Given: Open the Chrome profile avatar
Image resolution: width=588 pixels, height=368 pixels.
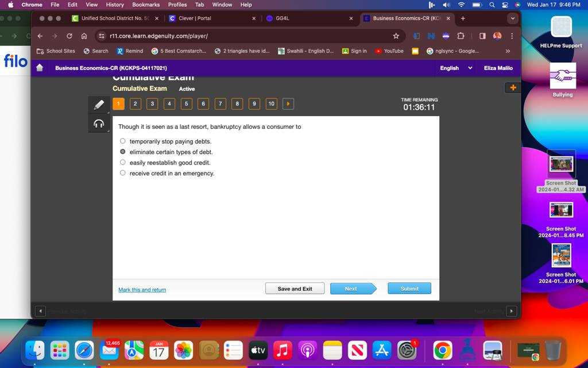Looking at the screenshot, I should [497, 36].
